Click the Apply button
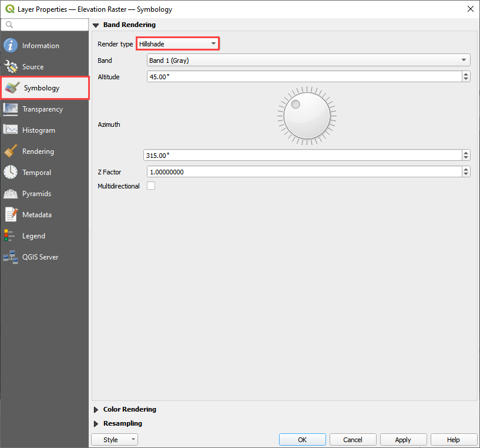 [403, 440]
